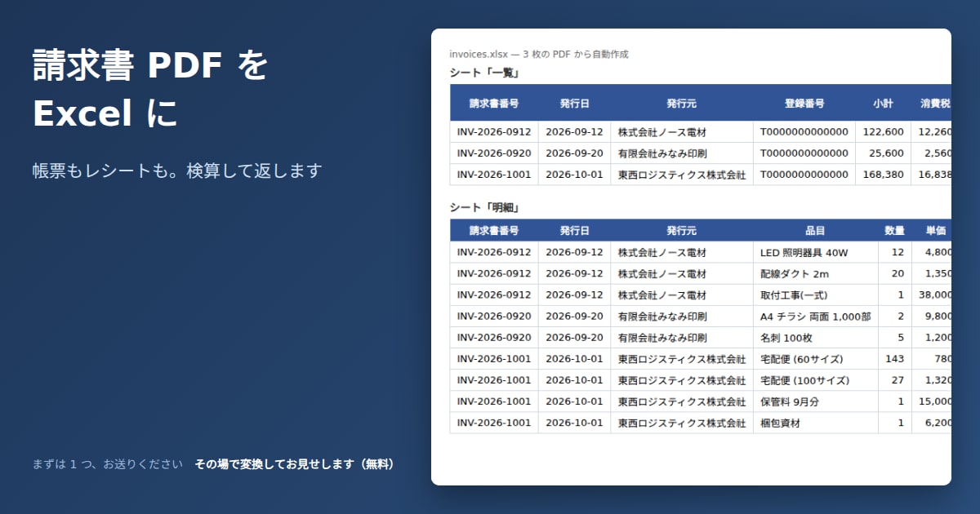980x514 pixels.
Task: Click date 2026-09-20 in the 一覧 table
Action: coord(574,153)
